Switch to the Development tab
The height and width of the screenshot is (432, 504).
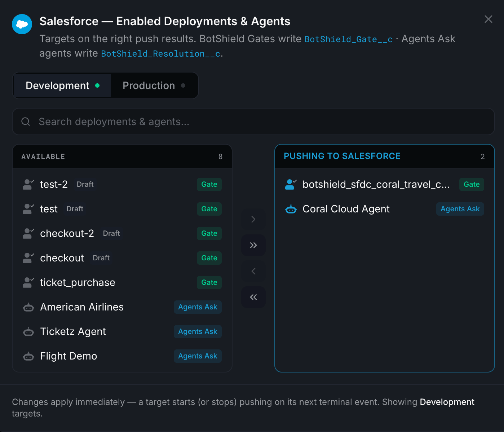(62, 85)
